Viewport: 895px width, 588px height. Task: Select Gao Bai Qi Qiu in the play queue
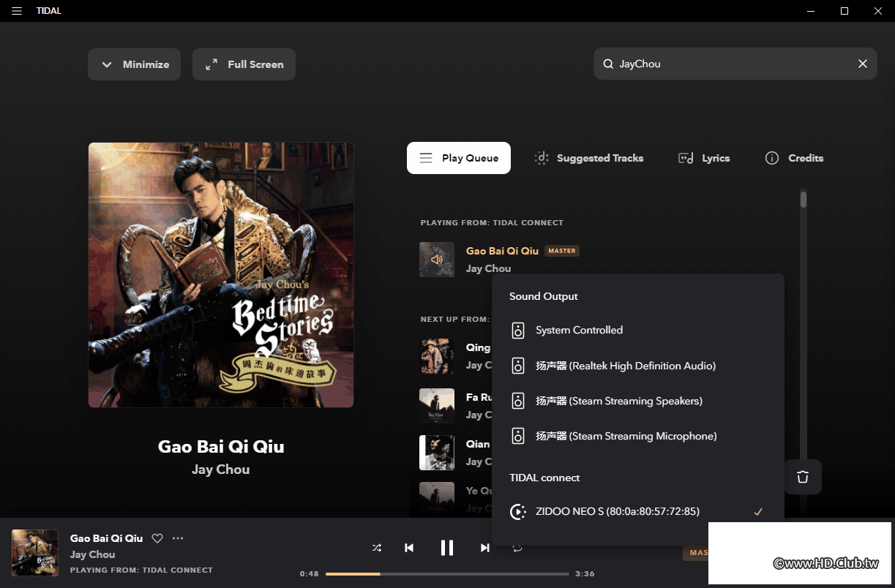pyautogui.click(x=502, y=251)
